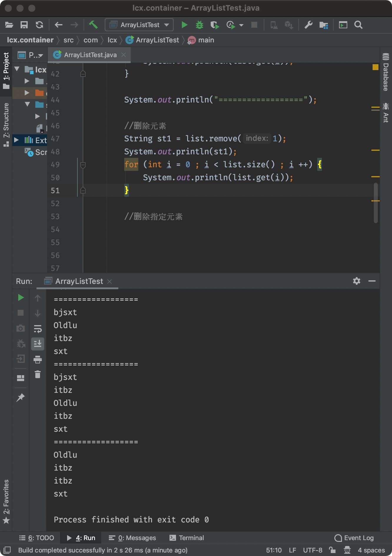
Task: Expand the orange excluded folder node
Action: pos(27,93)
